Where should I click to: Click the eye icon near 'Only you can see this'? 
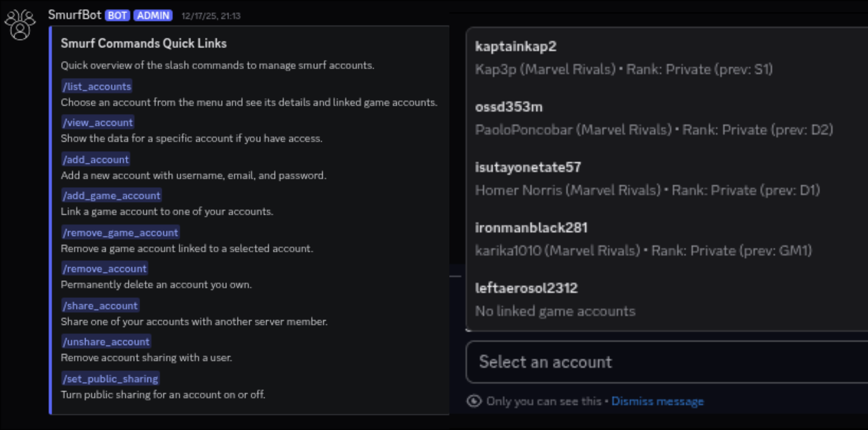point(474,401)
